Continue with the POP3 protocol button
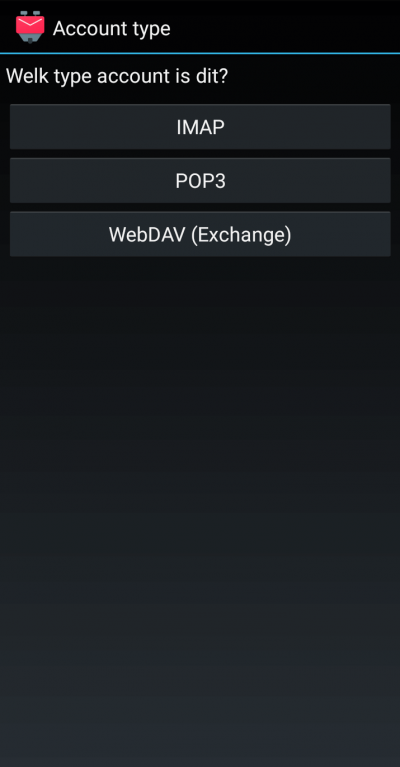400x767 pixels. click(x=200, y=180)
